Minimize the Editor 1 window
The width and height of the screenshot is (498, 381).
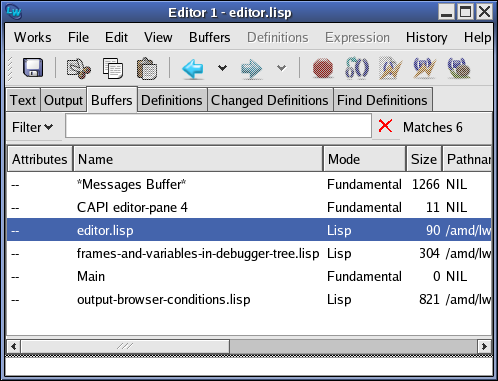click(x=447, y=12)
